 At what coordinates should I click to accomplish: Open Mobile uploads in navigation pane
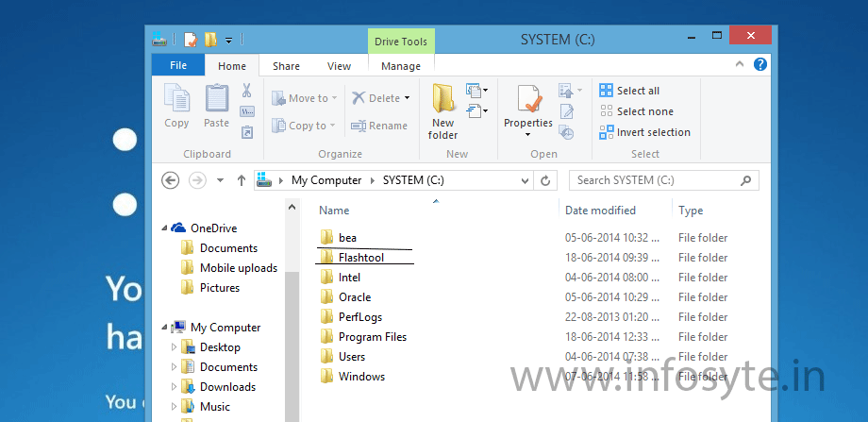pyautogui.click(x=229, y=268)
